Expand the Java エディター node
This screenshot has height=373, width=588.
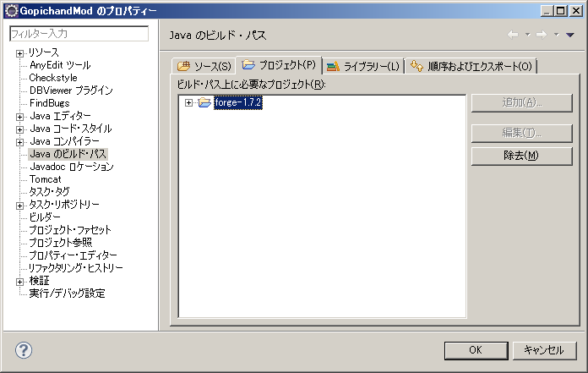(20, 117)
